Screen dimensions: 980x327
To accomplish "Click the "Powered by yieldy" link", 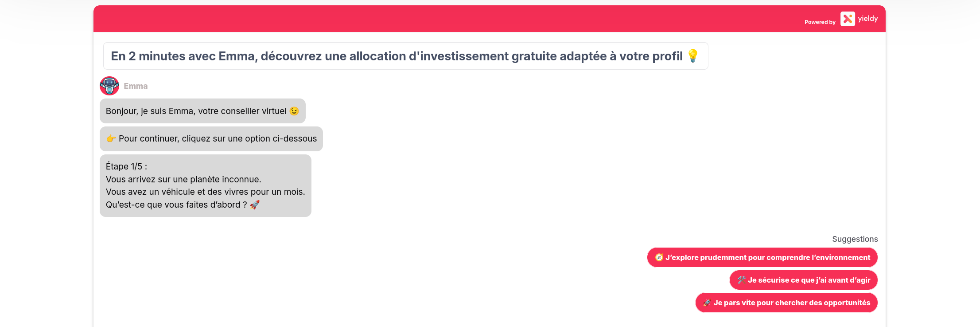I will (x=841, y=19).
